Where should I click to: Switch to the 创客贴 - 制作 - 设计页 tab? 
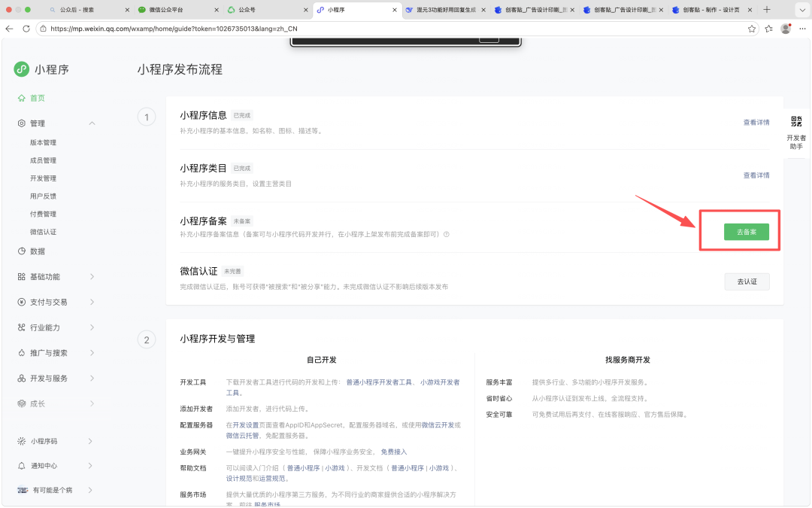pyautogui.click(x=711, y=10)
